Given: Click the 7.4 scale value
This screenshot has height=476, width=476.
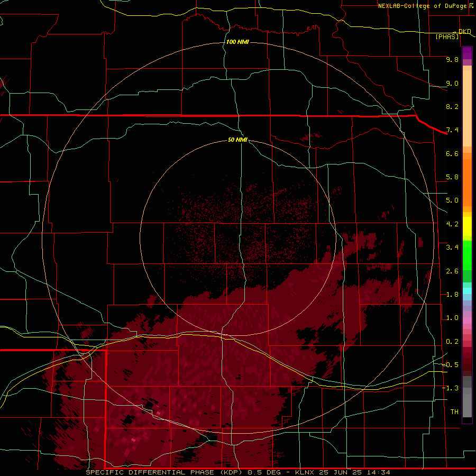Looking at the screenshot, I should (452, 130).
